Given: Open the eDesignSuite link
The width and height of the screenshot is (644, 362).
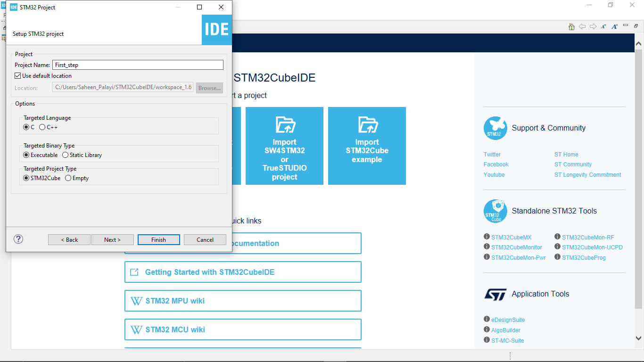Looking at the screenshot, I should 508,320.
